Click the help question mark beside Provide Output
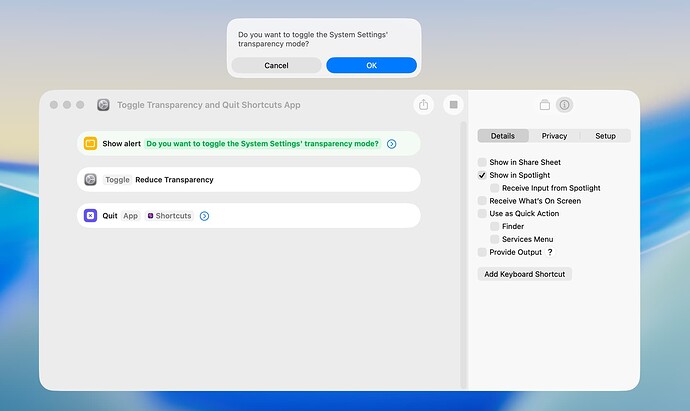Screen dimensions: 690x411 (x=550, y=252)
